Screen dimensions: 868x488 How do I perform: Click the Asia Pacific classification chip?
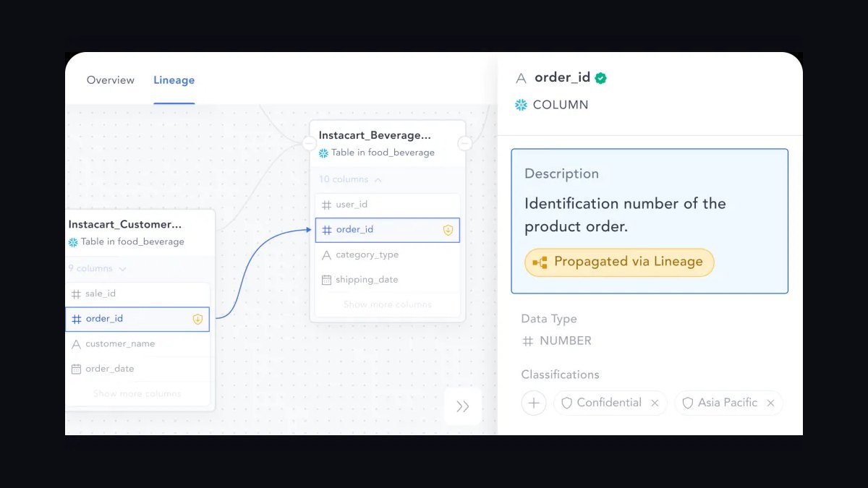(x=728, y=403)
